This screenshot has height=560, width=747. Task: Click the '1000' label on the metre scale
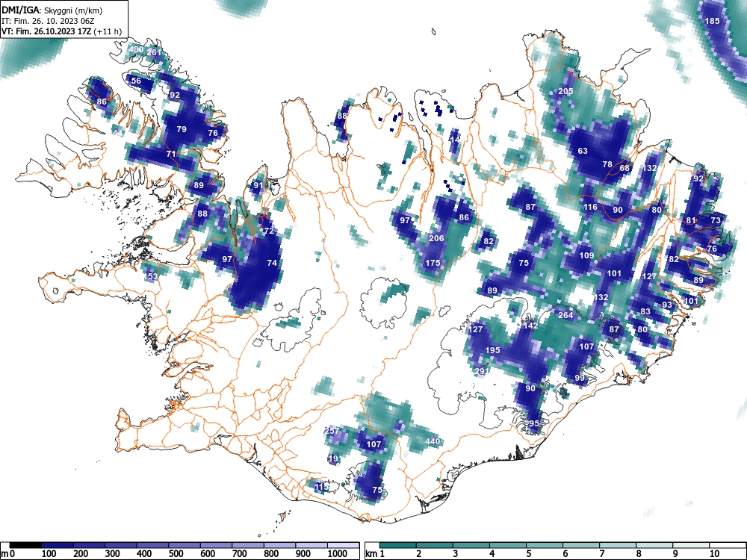[x=338, y=554]
